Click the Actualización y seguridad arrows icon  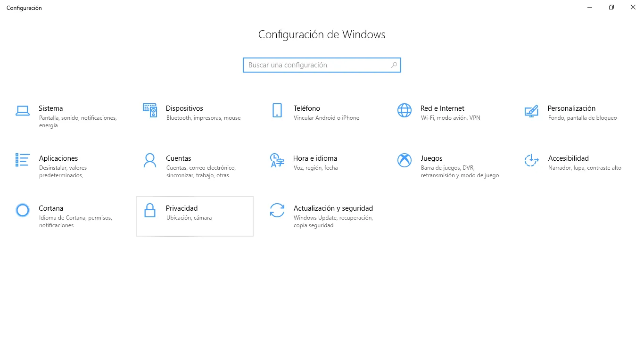click(277, 210)
